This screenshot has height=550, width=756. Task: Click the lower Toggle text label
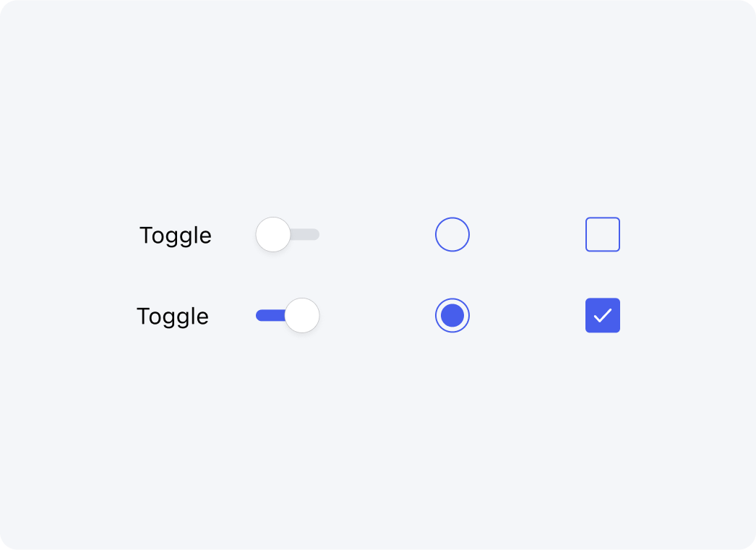[x=173, y=317]
